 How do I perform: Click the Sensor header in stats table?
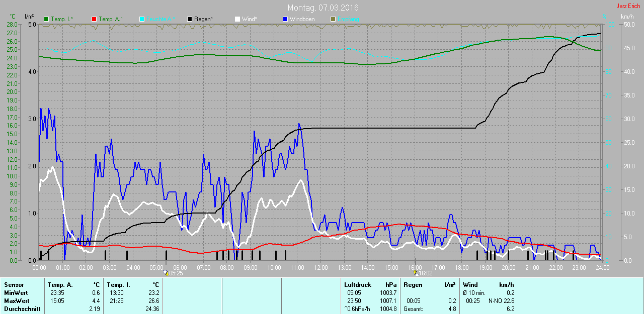14,285
